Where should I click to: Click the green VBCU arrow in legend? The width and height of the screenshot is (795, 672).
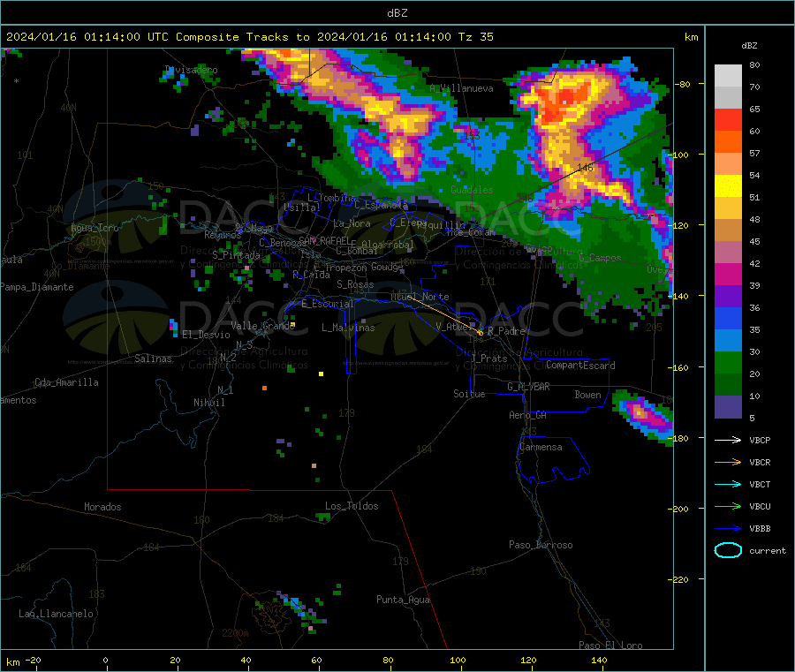coord(728,506)
